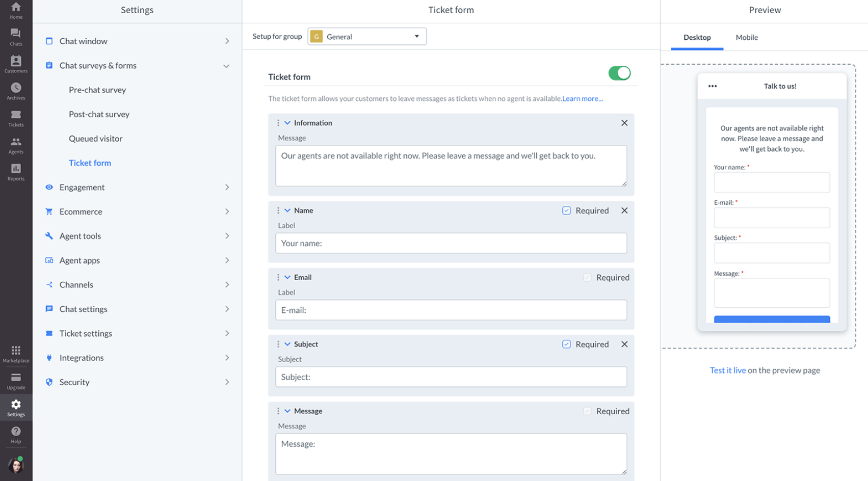
Task: Disable the Ticket form toggle
Action: 619,73
